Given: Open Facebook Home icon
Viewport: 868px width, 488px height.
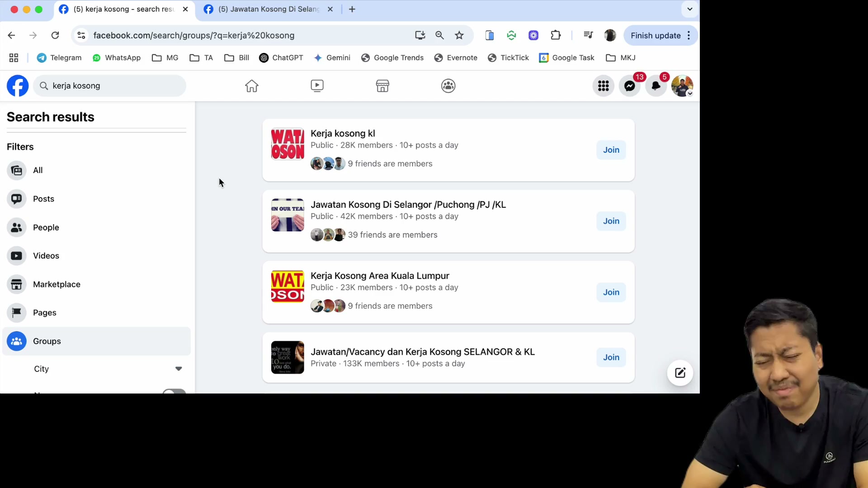Looking at the screenshot, I should coord(252,86).
